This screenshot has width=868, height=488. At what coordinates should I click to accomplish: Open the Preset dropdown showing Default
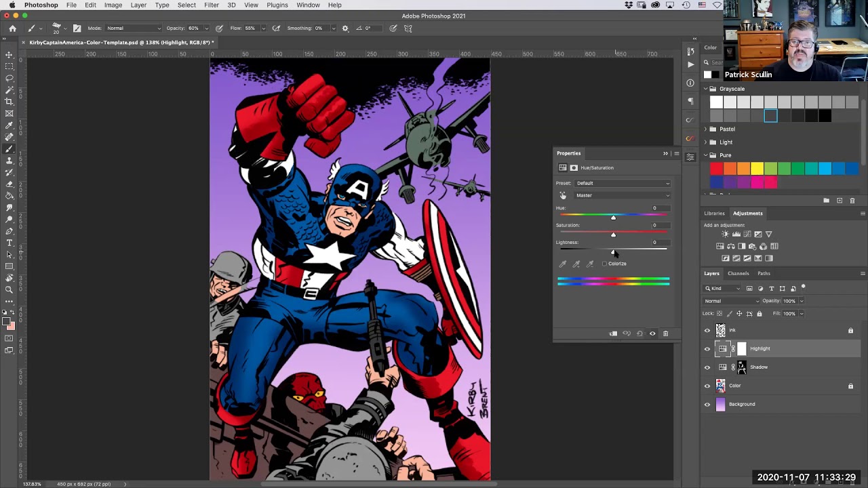(x=623, y=183)
